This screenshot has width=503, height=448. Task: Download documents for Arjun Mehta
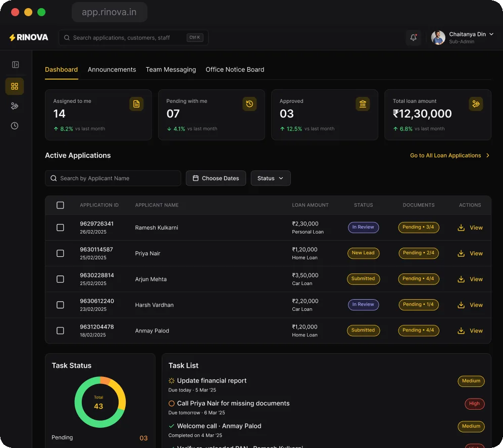pyautogui.click(x=461, y=279)
